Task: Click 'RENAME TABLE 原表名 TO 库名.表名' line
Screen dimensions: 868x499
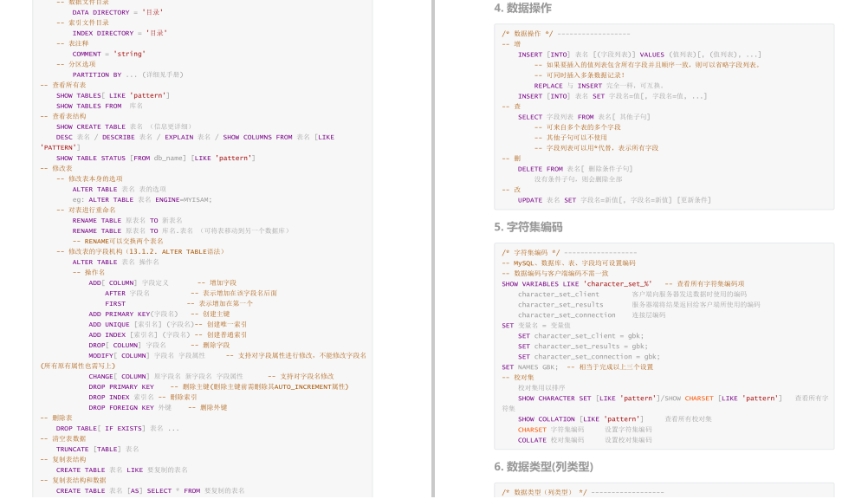Action: (180, 231)
